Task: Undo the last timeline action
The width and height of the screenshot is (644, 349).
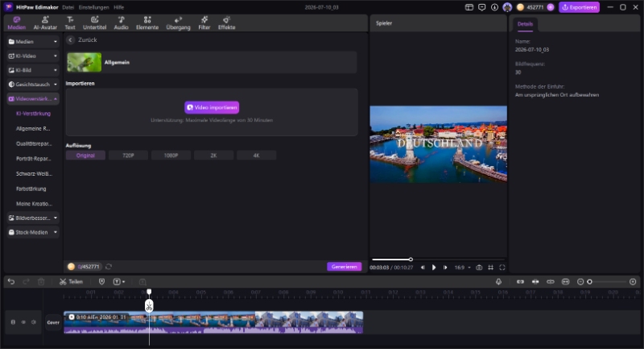Action: (x=11, y=281)
